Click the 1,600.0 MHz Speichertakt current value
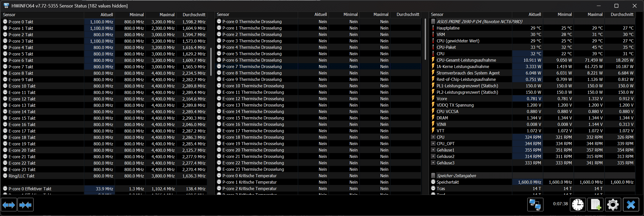 point(529,182)
